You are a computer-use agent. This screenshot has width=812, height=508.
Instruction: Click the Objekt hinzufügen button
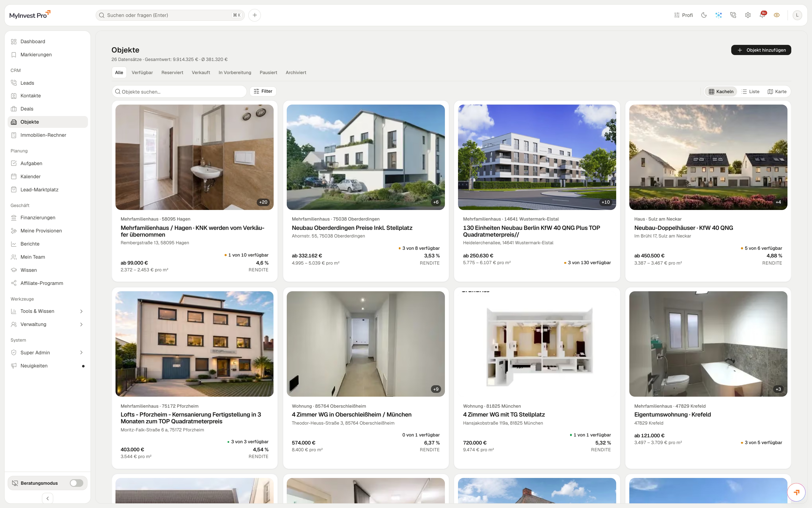click(761, 50)
